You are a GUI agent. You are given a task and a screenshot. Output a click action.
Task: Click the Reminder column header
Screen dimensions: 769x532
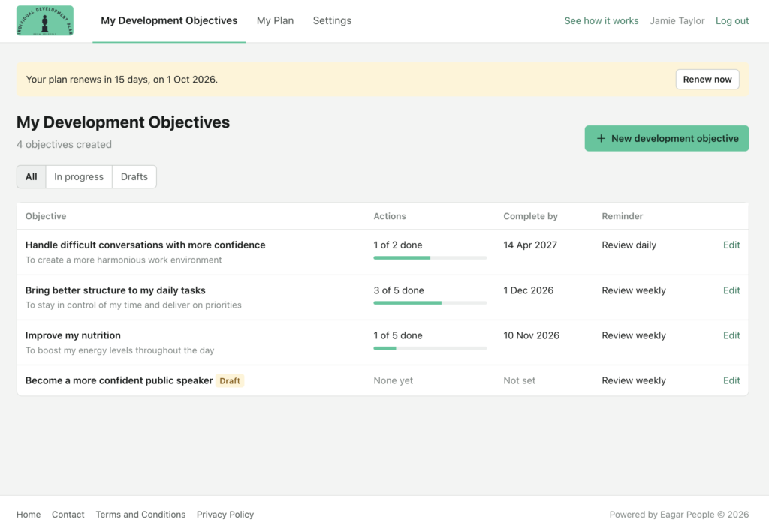click(623, 216)
